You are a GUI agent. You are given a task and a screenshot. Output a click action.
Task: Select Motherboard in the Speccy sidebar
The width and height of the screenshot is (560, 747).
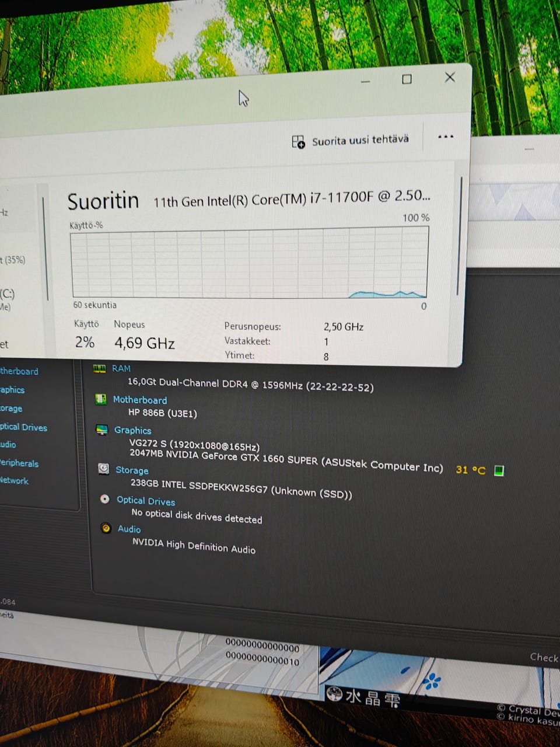coord(19,371)
